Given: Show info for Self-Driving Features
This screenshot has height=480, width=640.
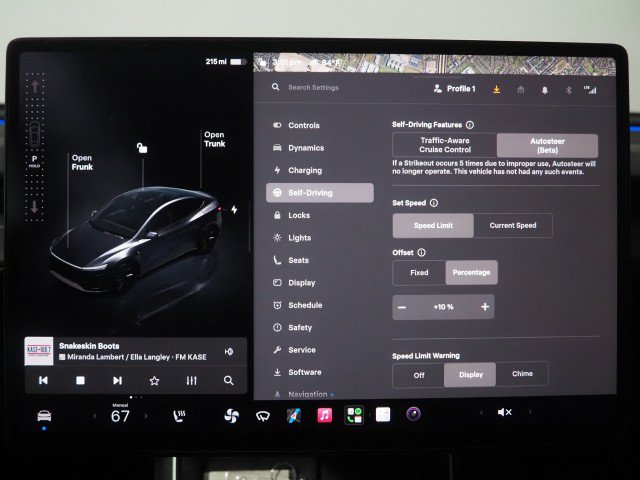Looking at the screenshot, I should [470, 125].
